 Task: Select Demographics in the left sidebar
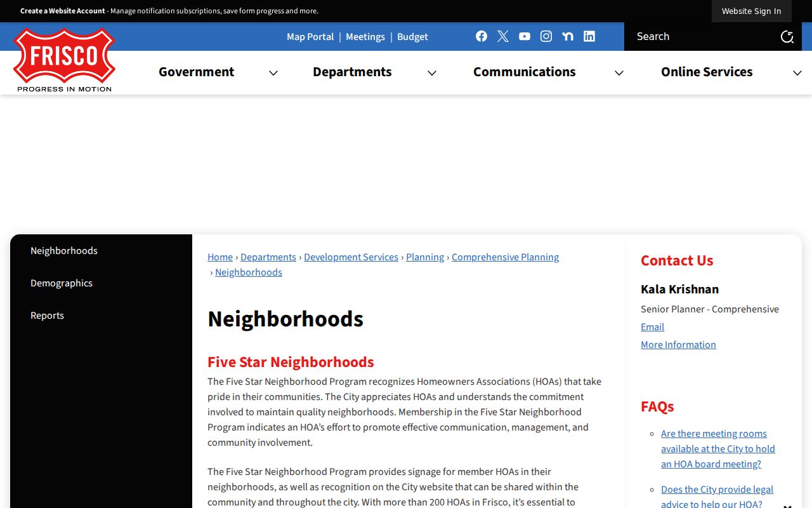[62, 283]
